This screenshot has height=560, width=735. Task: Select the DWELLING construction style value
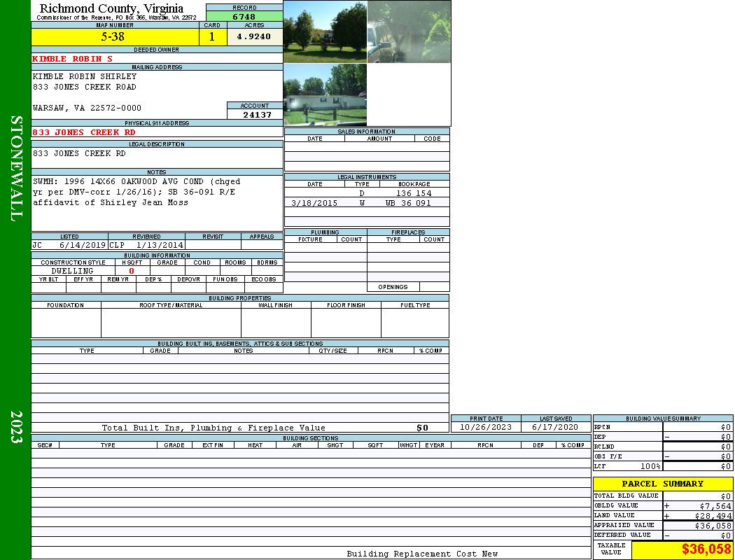click(72, 271)
